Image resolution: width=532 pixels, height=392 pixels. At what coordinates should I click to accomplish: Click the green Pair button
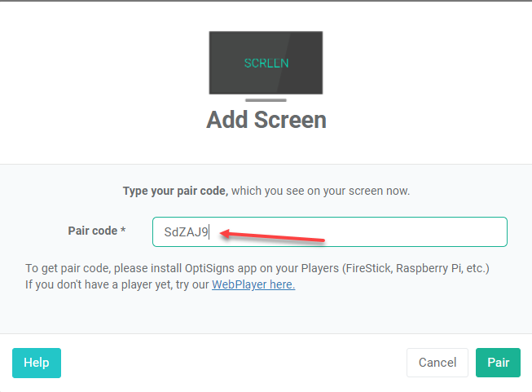(x=498, y=363)
